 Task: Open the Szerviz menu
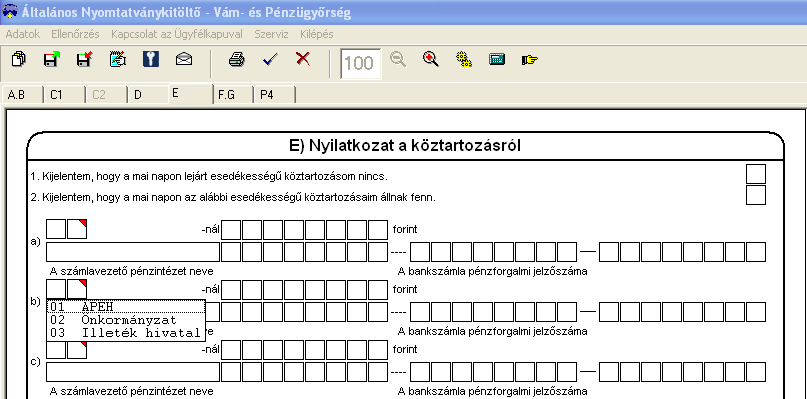pyautogui.click(x=271, y=34)
